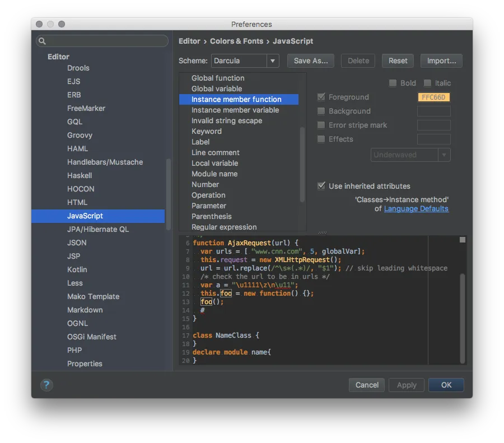
Task: Click the Error stripe mark color swatch
Action: (433, 125)
